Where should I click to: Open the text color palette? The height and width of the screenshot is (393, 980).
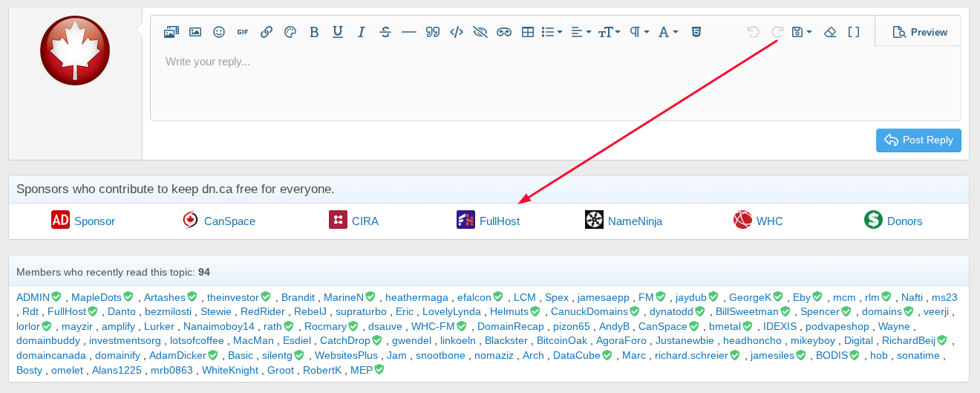click(290, 32)
